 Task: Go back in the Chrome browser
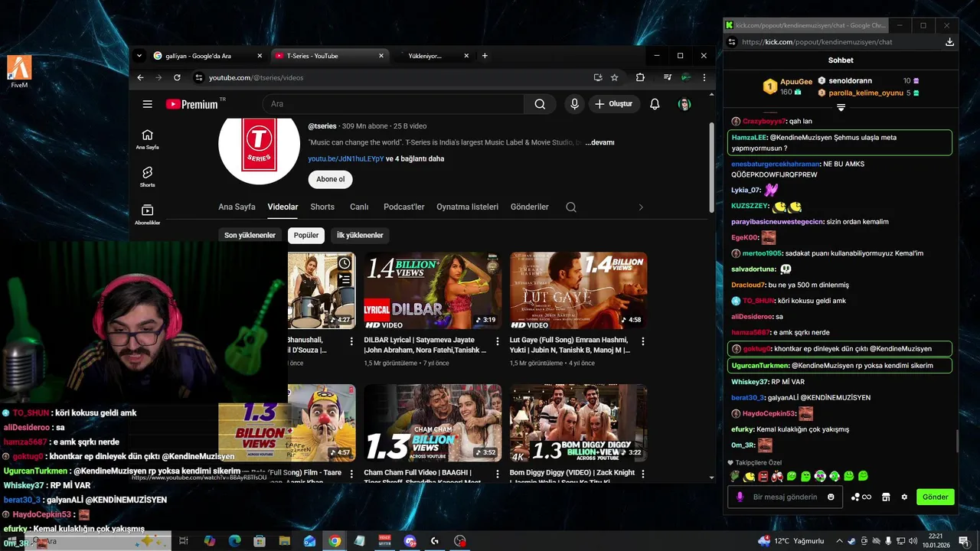(x=140, y=77)
